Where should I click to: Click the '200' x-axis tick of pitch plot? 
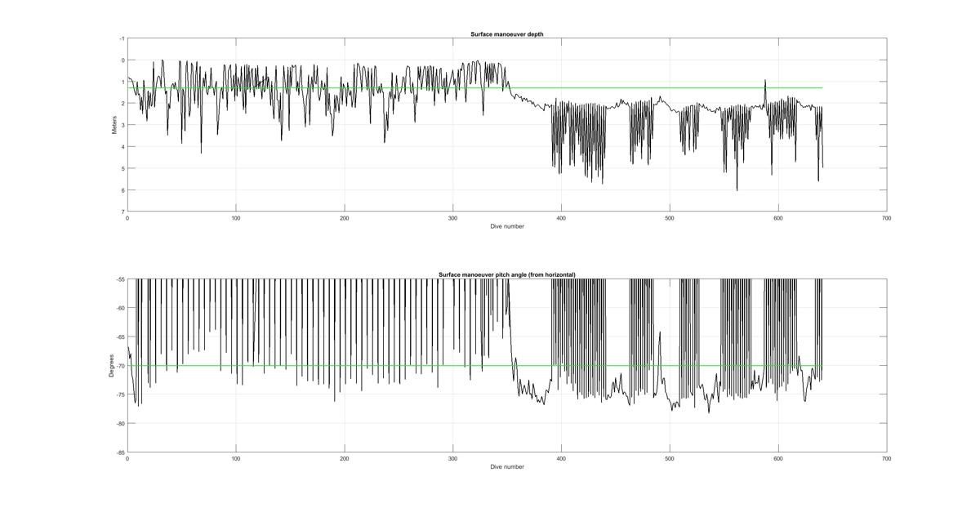pyautogui.click(x=345, y=459)
